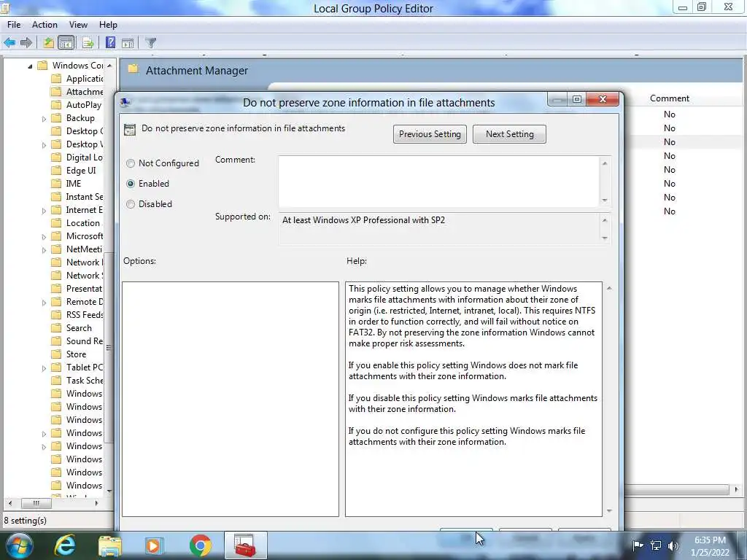Expand the Microsoft tree node arrow
Viewport: 747px width, 560px height.
[x=44, y=237]
